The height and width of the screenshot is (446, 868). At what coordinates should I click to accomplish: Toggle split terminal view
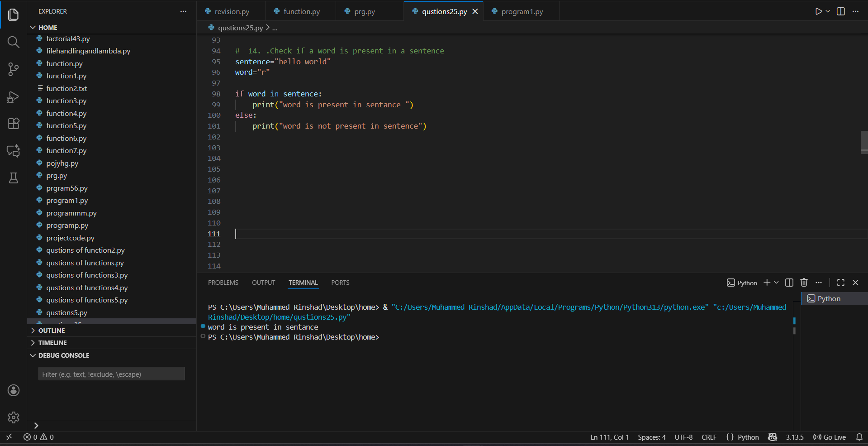[x=789, y=282]
